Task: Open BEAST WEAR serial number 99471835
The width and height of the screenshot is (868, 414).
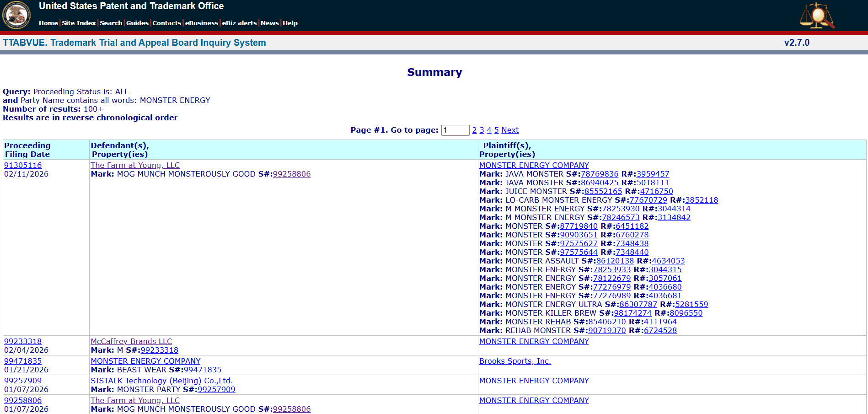Action: (203, 370)
